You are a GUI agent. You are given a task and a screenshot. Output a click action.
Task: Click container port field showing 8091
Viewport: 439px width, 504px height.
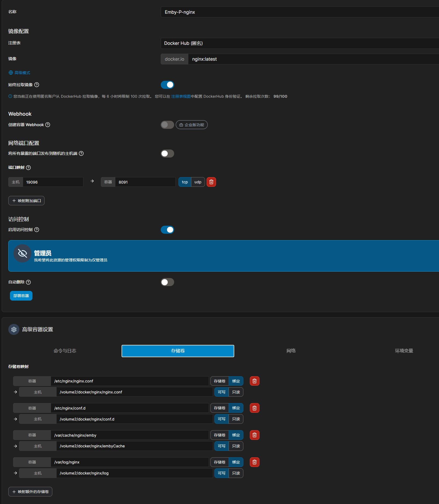click(x=145, y=182)
